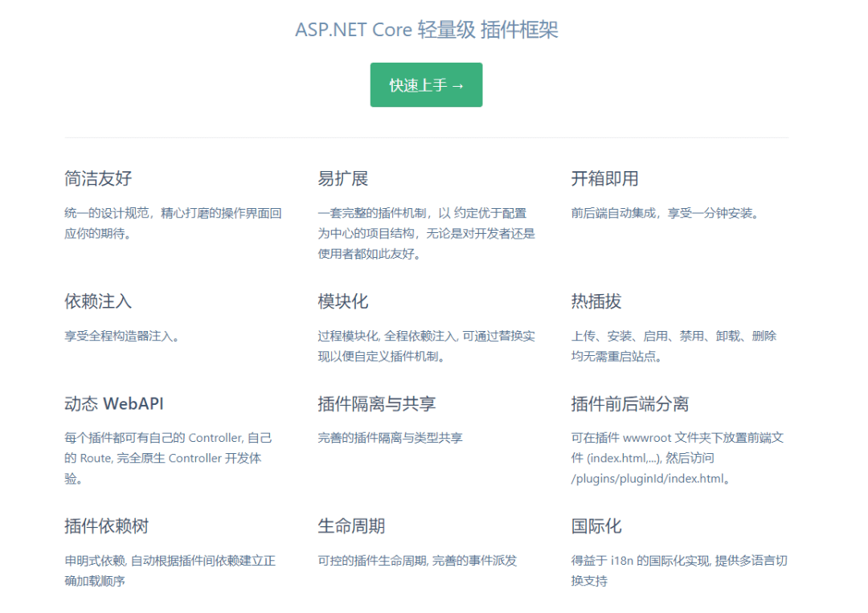Screen dimensions: 868x613
Task: Click the 申明式依赖 description paragraph
Action: [x=170, y=571]
